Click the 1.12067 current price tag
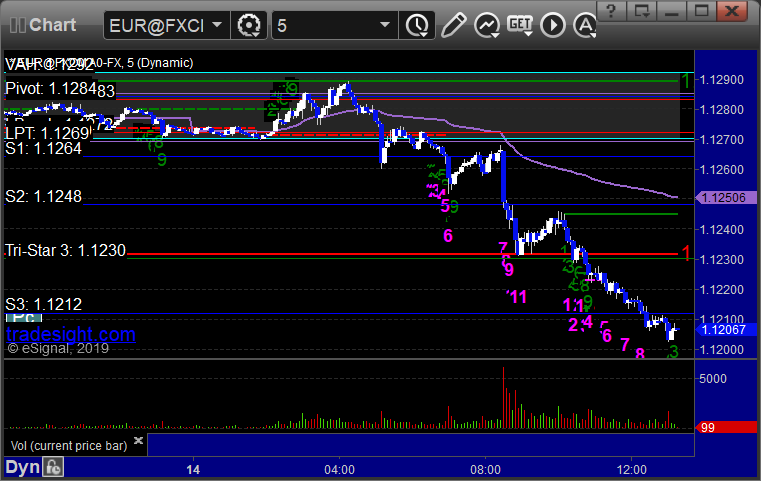Viewport: 761px width, 481px height. pos(726,330)
